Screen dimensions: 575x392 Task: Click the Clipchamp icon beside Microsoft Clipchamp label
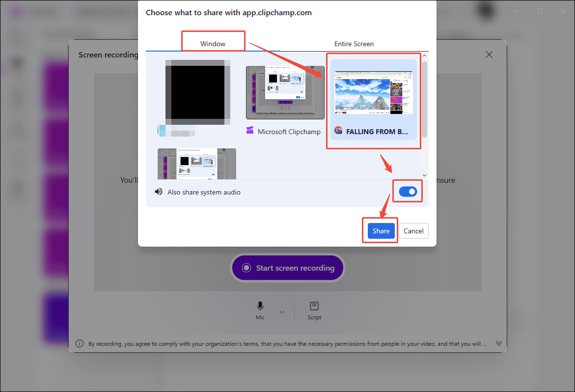coord(250,130)
